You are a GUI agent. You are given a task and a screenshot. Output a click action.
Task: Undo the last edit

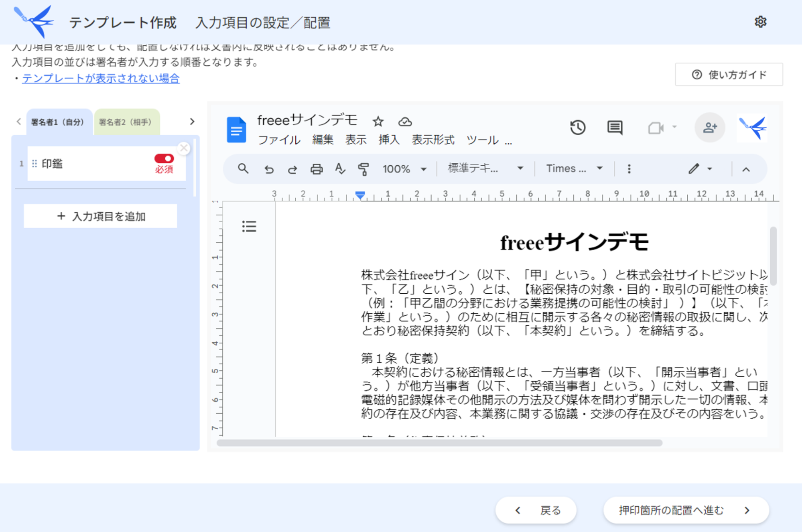coord(269,169)
